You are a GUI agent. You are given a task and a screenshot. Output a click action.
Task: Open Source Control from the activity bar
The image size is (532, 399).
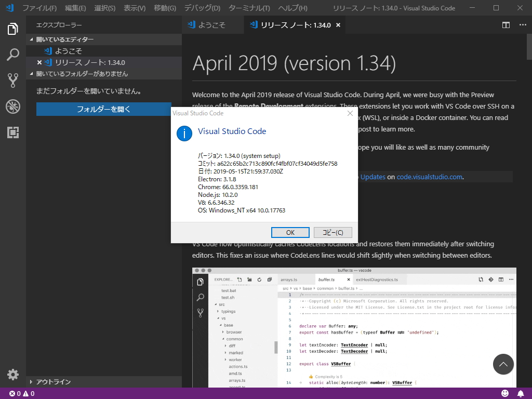(x=12, y=81)
